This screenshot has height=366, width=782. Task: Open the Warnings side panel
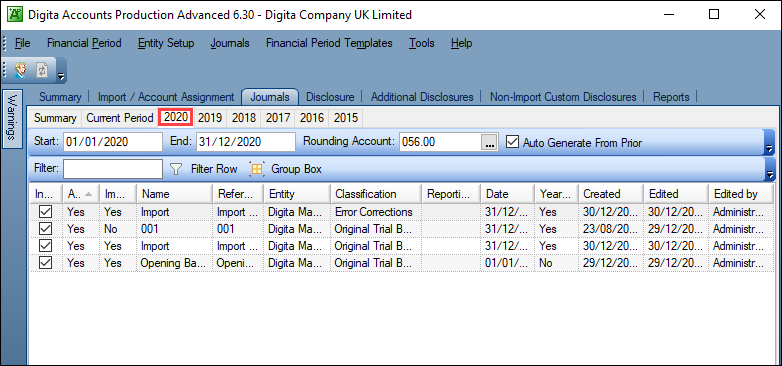pyautogui.click(x=13, y=119)
